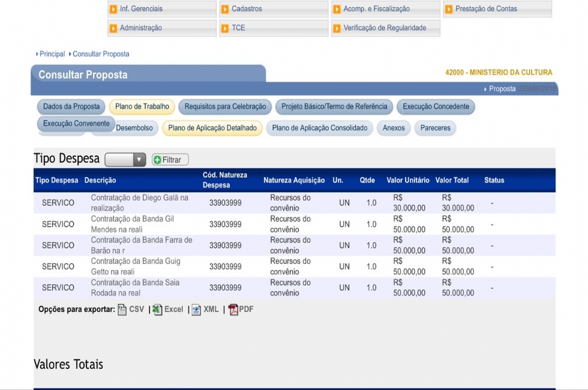Open the Anexos tab
Screen dimensions: 588x390
(x=393, y=128)
